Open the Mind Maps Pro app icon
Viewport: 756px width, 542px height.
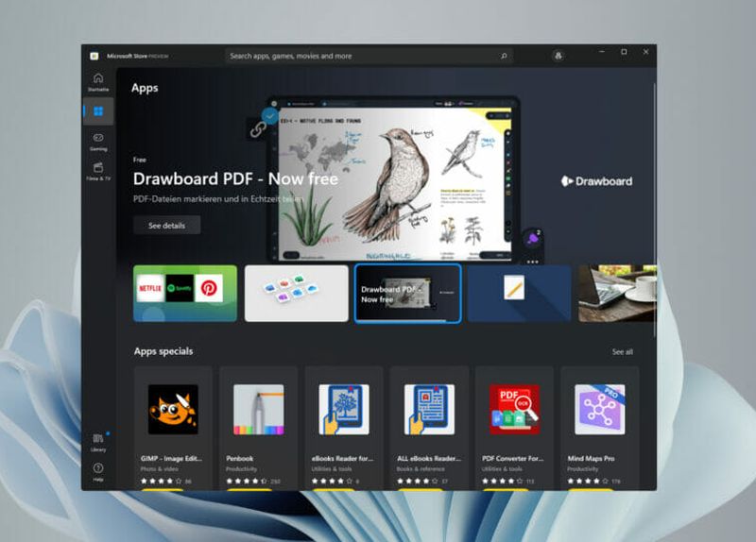pyautogui.click(x=600, y=410)
